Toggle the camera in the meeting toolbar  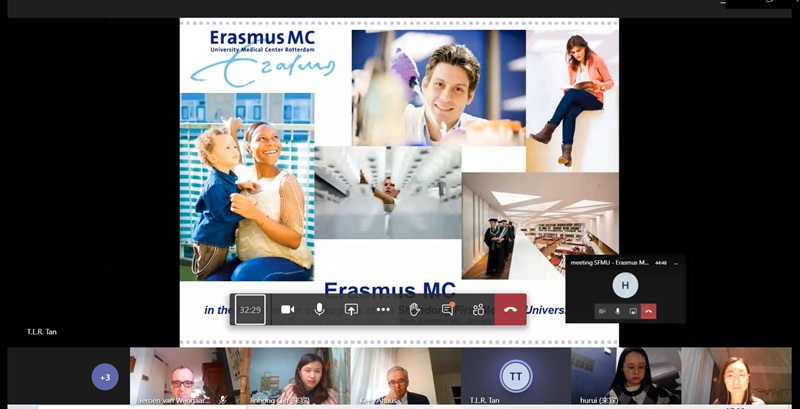click(287, 310)
